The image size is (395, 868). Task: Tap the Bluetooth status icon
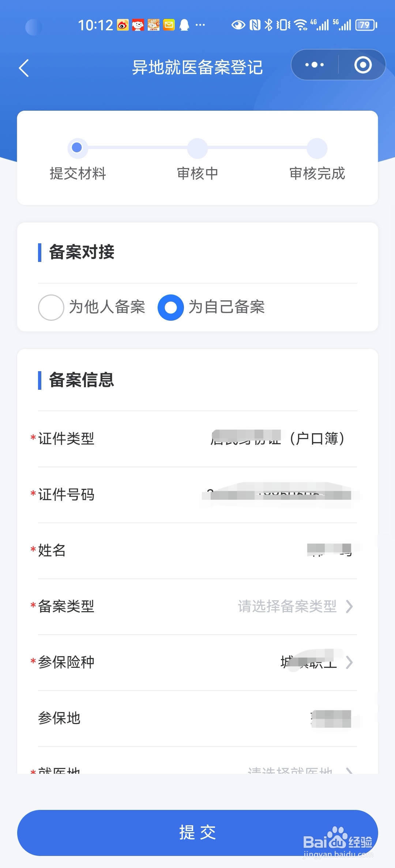point(269,25)
